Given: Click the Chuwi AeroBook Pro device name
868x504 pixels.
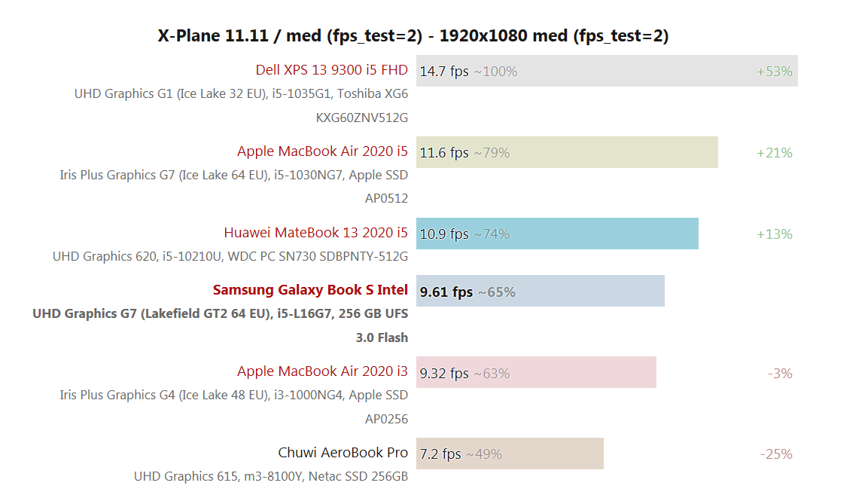Looking at the screenshot, I should (x=343, y=453).
